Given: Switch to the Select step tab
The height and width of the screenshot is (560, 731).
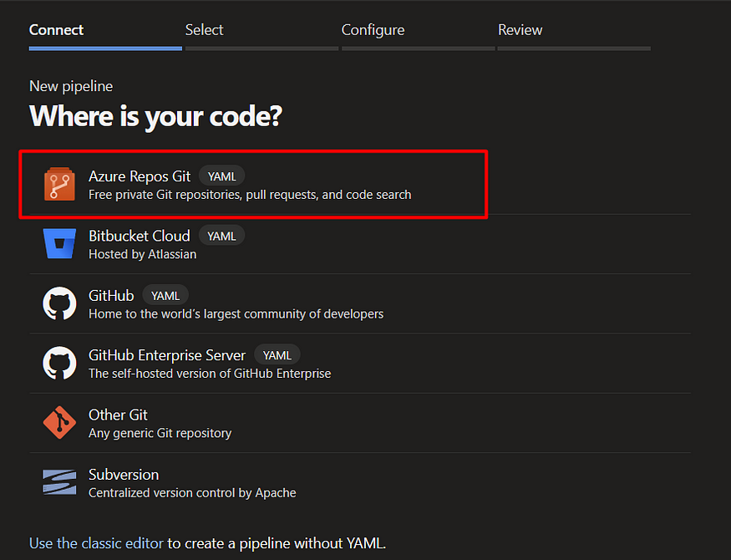Looking at the screenshot, I should 261,35.
